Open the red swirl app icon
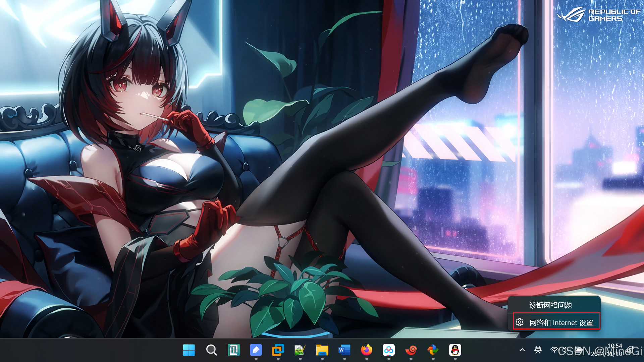The height and width of the screenshot is (362, 644). 411,350
